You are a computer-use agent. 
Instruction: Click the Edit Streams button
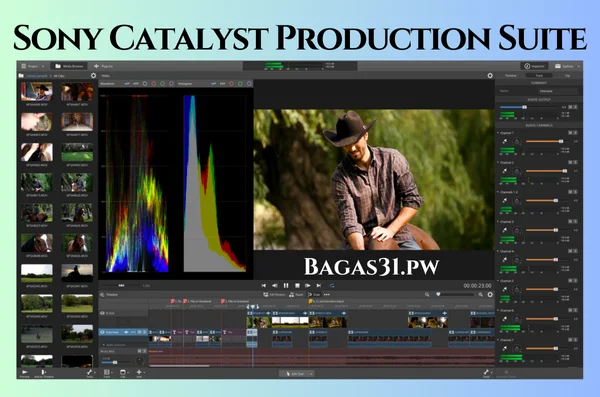(274, 295)
